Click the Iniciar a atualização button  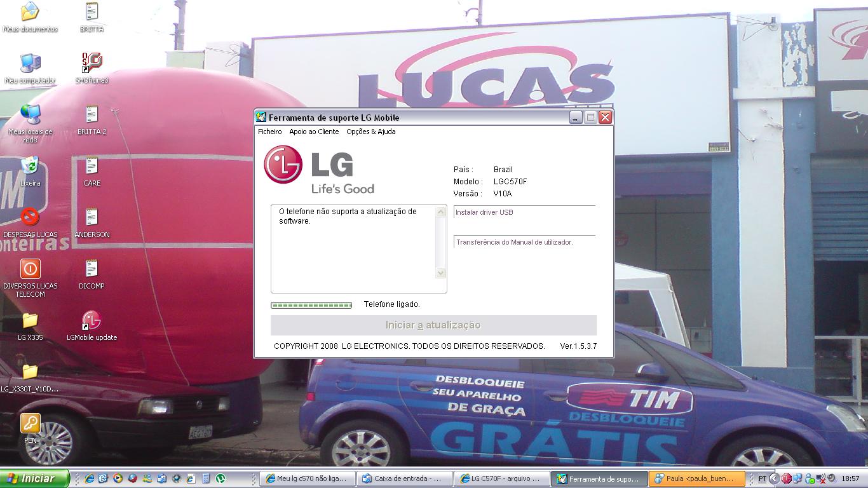click(433, 325)
